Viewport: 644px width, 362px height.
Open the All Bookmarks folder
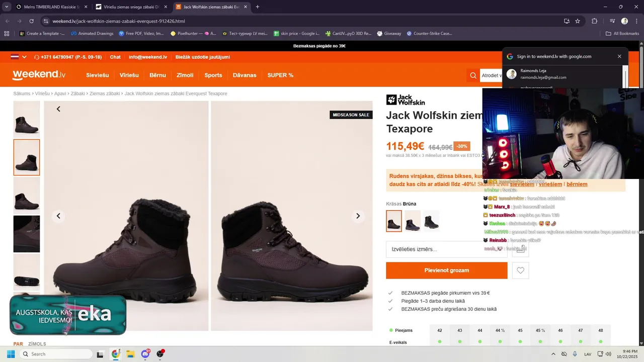622,34
